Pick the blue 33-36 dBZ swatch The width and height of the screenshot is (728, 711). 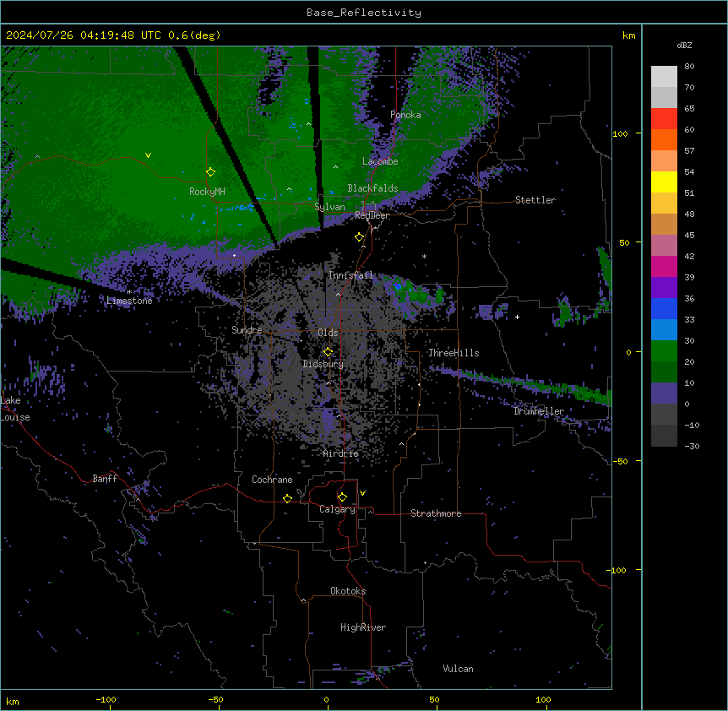pyautogui.click(x=664, y=308)
